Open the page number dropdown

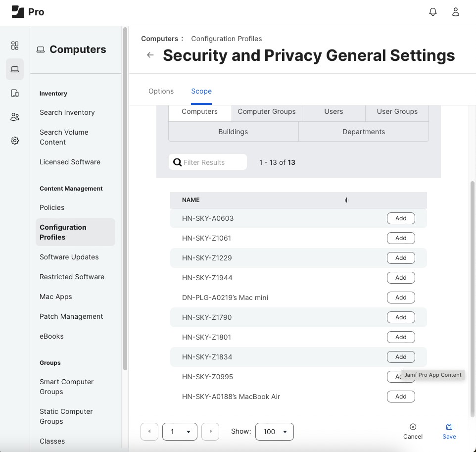[x=180, y=432]
